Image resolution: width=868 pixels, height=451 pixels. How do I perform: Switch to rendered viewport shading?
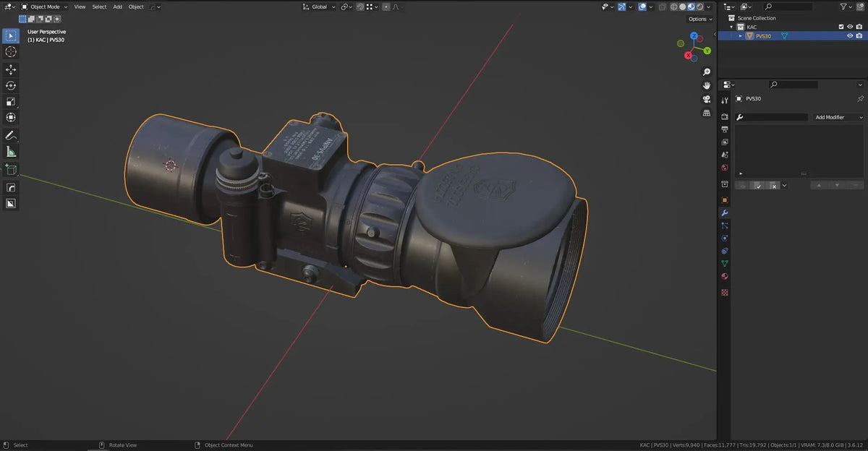click(699, 7)
